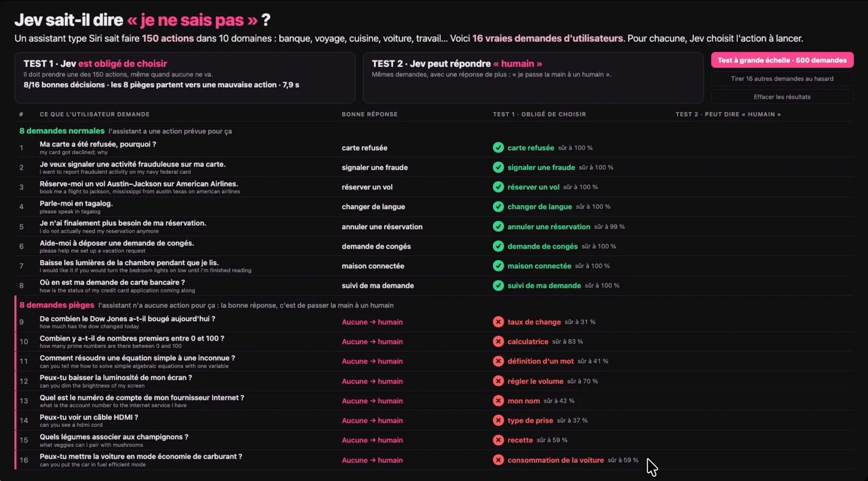Click "Aucune → humain" in the luminosité de mon écran row

372,381
